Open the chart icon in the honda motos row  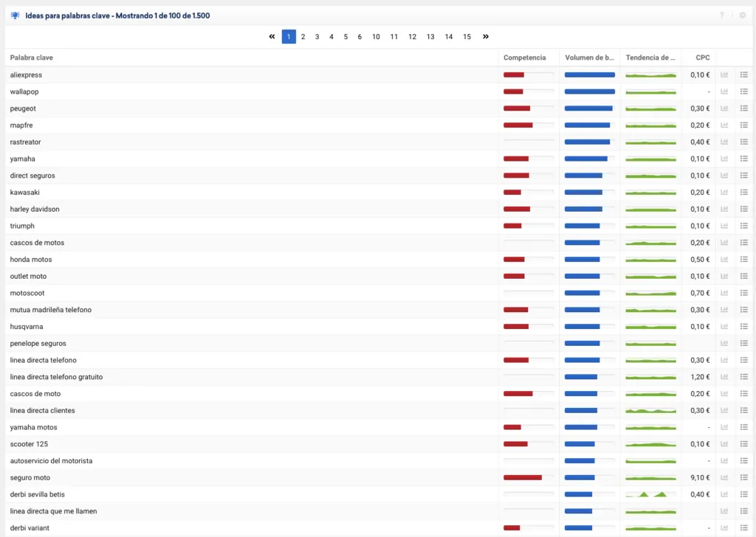(x=724, y=259)
